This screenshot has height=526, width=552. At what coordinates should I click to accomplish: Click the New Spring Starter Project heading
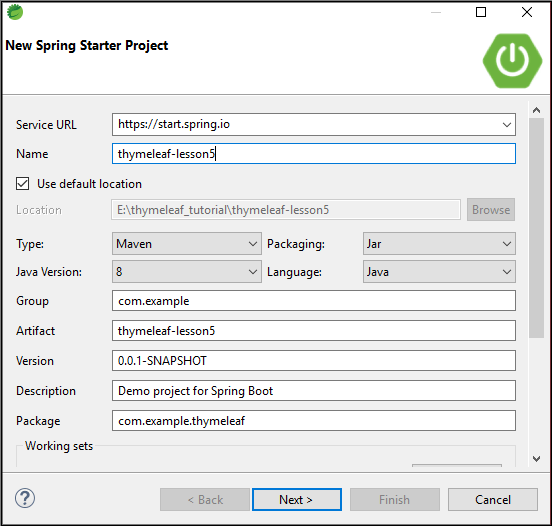pyautogui.click(x=87, y=46)
